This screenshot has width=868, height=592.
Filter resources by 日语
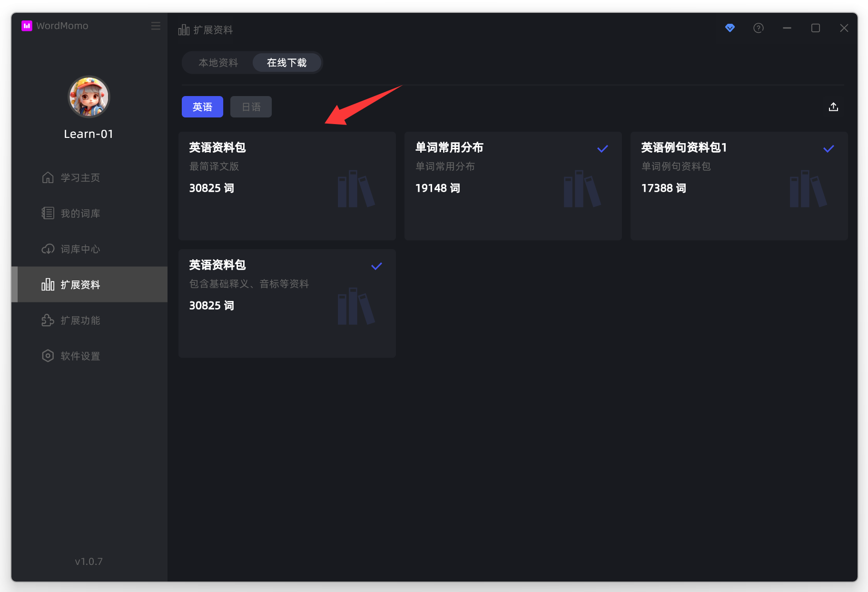[x=251, y=107]
